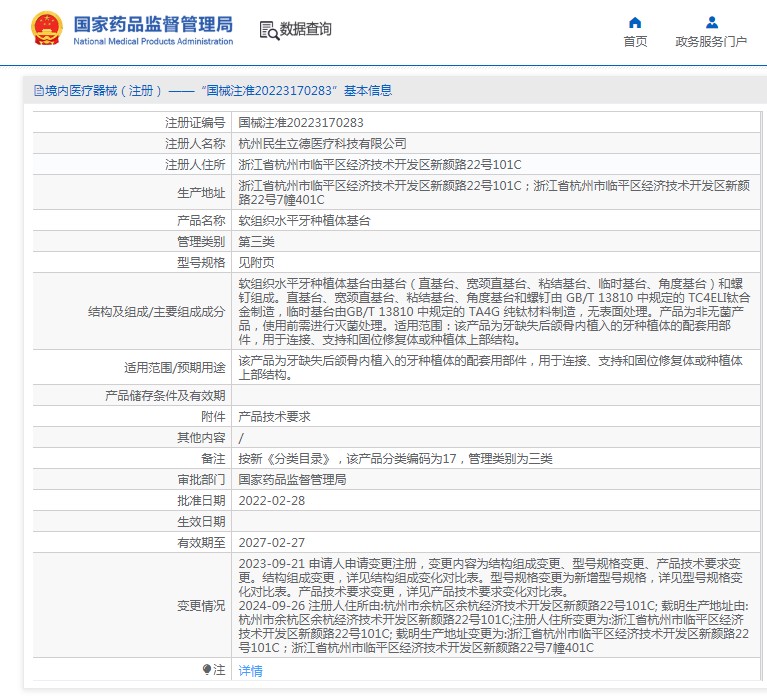The width and height of the screenshot is (767, 699).
Task: Click the NMPA national emblem logo
Action: (47, 29)
